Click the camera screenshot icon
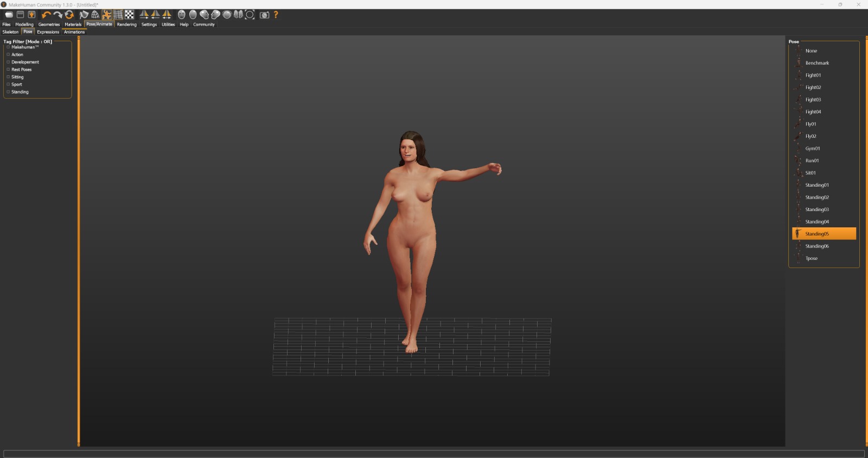The height and width of the screenshot is (458, 868). click(x=264, y=15)
